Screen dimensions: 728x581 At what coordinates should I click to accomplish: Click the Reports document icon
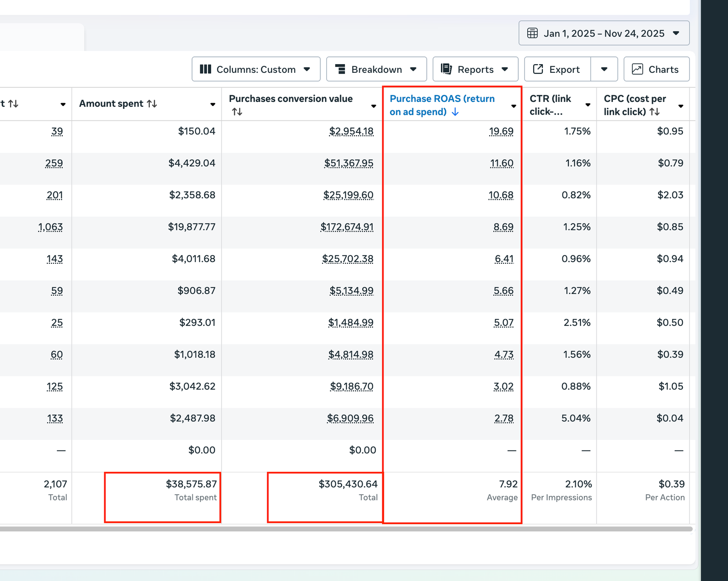point(446,69)
